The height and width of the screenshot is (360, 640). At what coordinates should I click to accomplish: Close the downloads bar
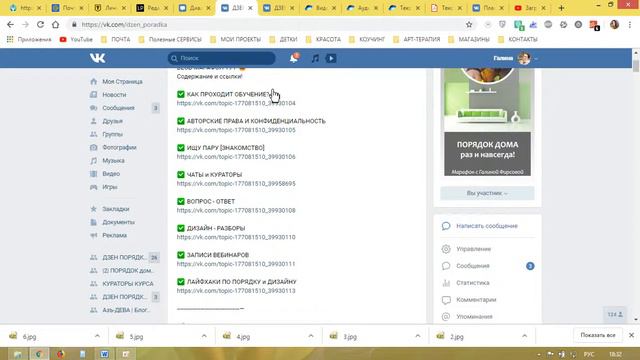pyautogui.click(x=631, y=335)
